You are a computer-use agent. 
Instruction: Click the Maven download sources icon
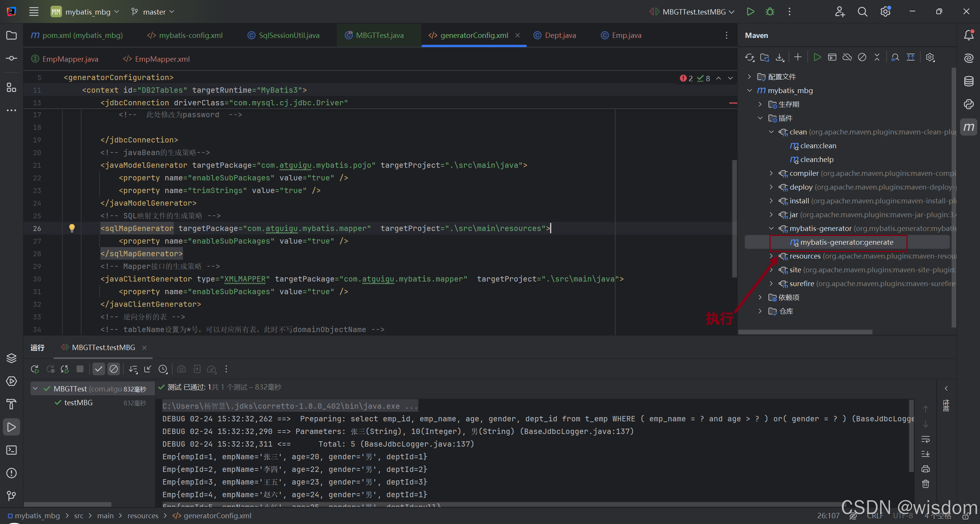(780, 57)
